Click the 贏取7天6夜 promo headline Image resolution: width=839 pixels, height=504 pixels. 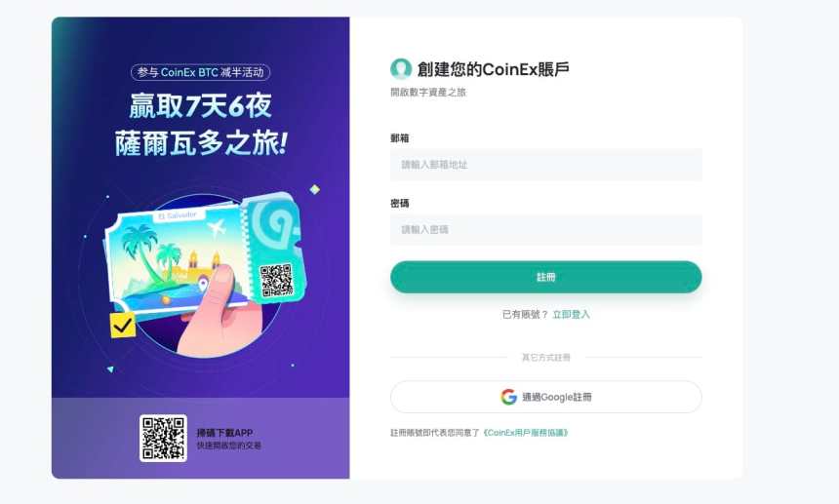201,106
